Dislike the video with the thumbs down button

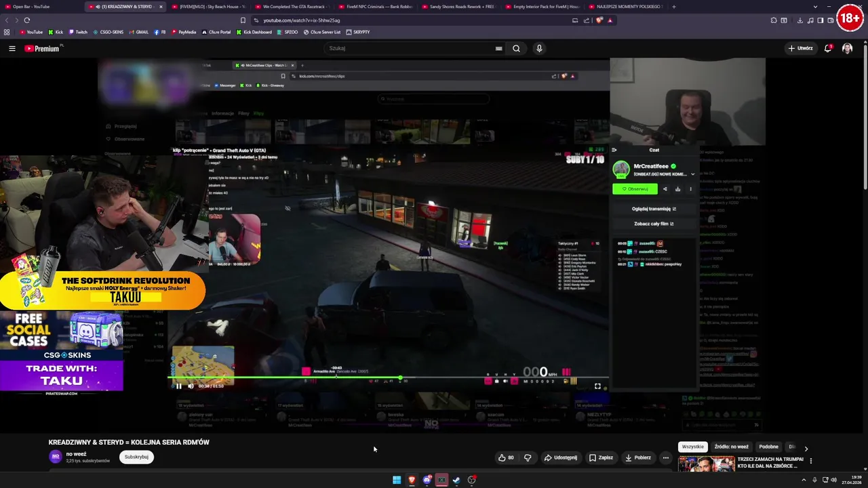(x=528, y=457)
